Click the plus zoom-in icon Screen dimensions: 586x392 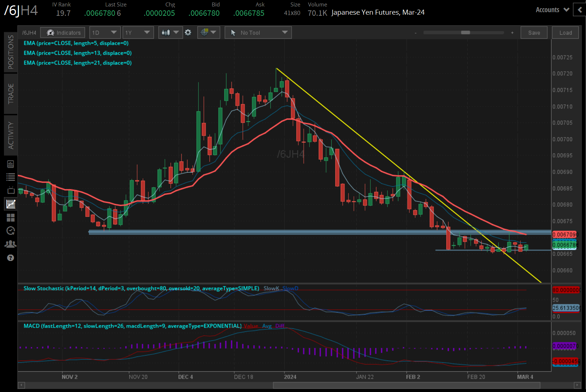[x=512, y=33]
